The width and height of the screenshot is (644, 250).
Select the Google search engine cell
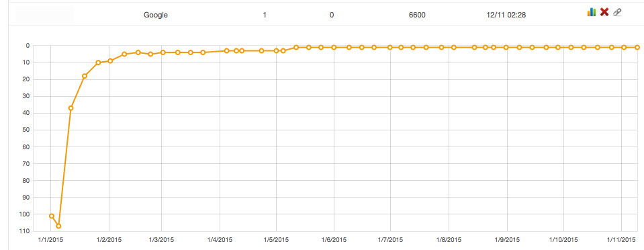tap(156, 15)
